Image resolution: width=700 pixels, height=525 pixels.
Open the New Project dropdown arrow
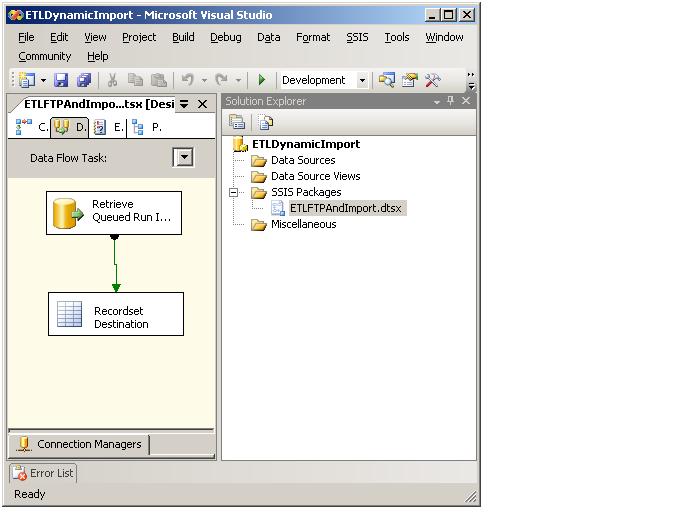tap(43, 81)
